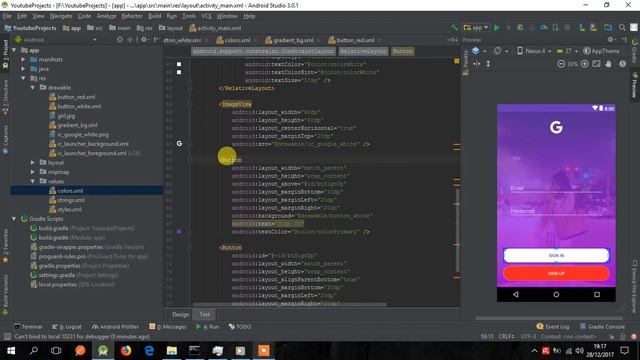Open Firefox from the Windows taskbar
This screenshot has height=360, width=640.
tap(126, 351)
